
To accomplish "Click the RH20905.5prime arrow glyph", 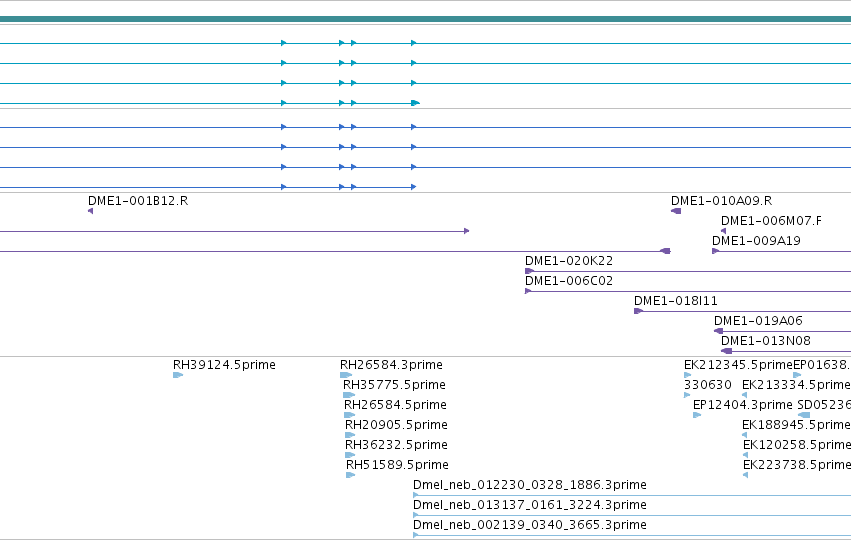I will pyautogui.click(x=350, y=435).
